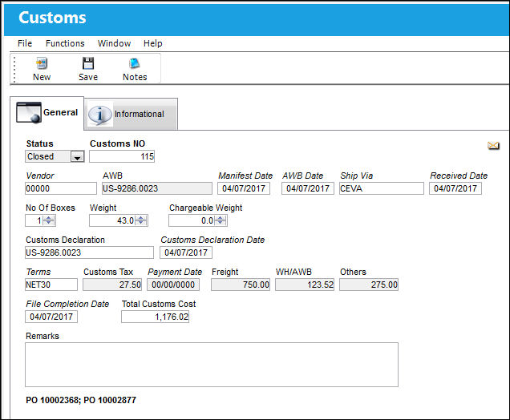510x420 pixels.
Task: Click the Ship Via label
Action: [x=357, y=176]
